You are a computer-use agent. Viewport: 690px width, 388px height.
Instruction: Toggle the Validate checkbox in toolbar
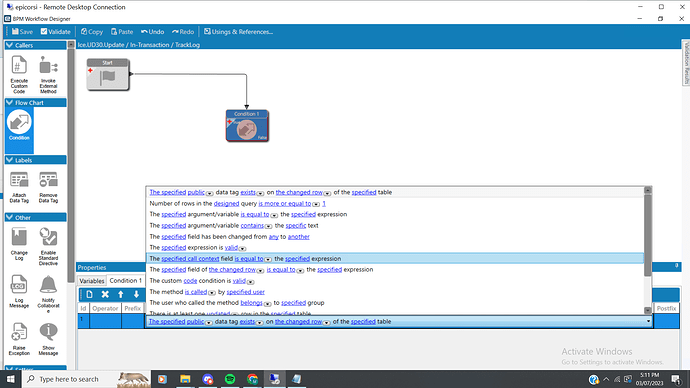44,31
